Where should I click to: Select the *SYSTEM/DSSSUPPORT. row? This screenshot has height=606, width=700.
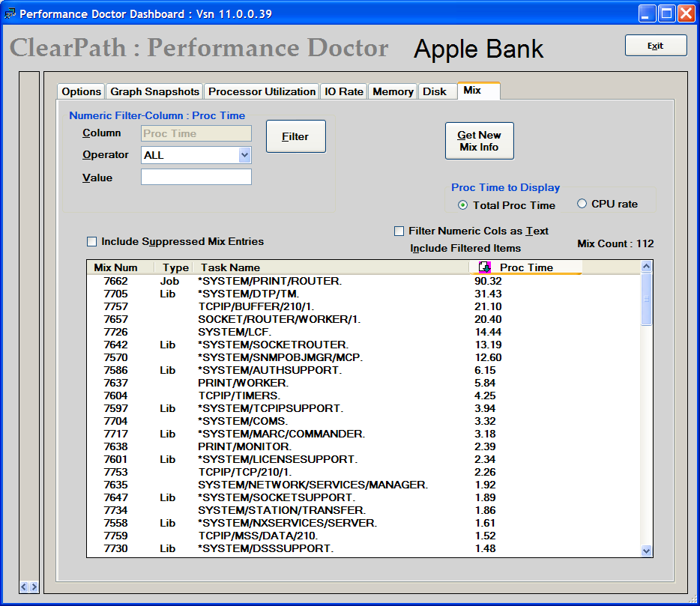[363, 548]
